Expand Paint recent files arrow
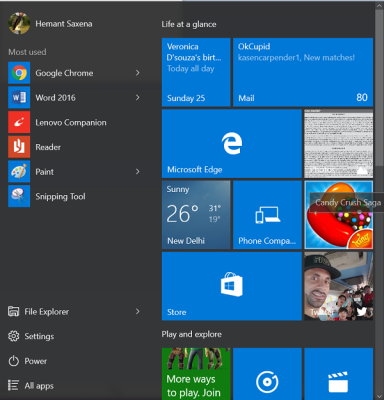The image size is (384, 400). pyautogui.click(x=138, y=172)
